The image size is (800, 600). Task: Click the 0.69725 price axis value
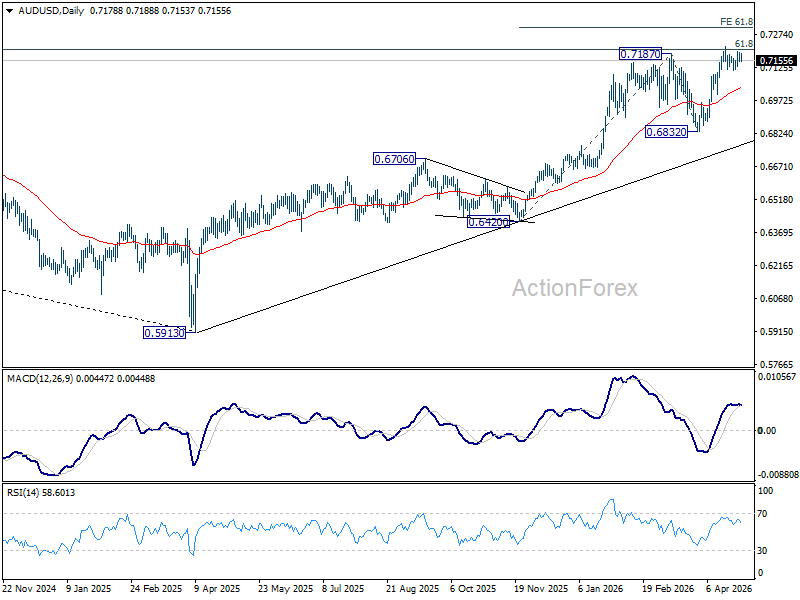777,101
